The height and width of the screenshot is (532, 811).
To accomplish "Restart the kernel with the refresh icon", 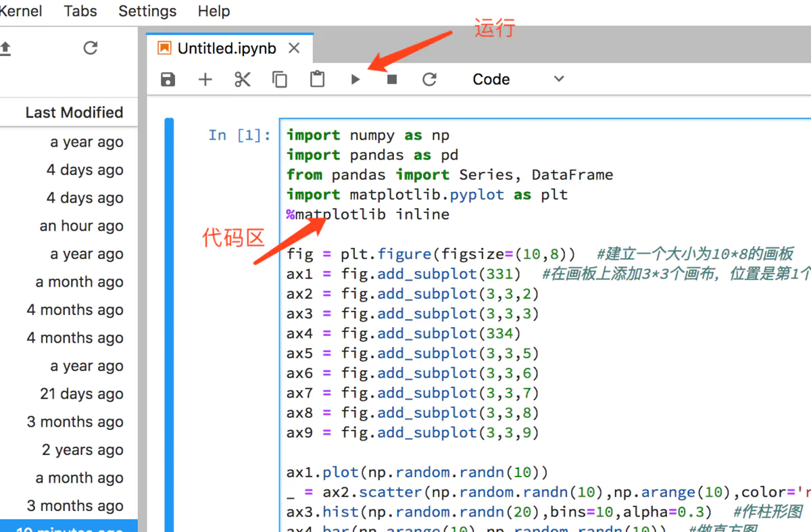I will [x=429, y=79].
